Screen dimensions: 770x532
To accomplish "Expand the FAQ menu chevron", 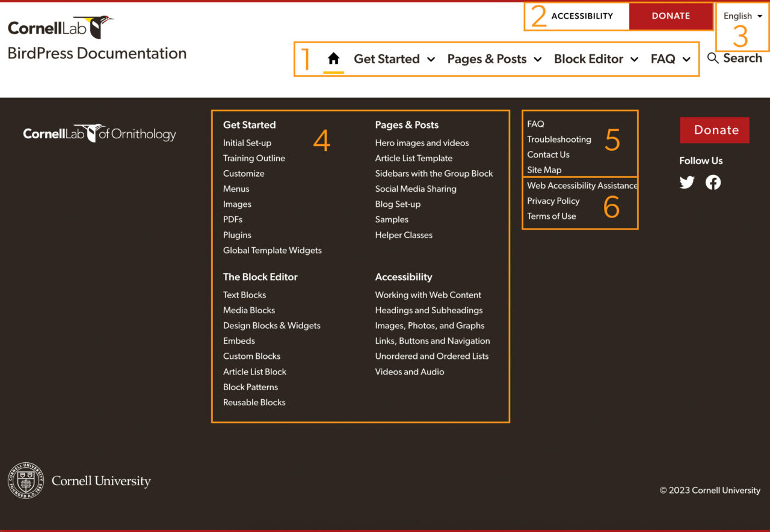I will (x=686, y=60).
